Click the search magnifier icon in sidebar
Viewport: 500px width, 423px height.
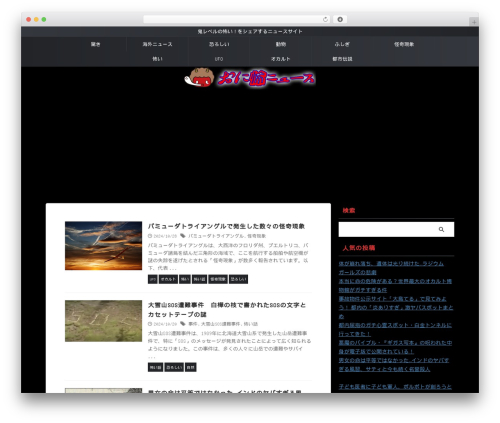click(x=441, y=229)
